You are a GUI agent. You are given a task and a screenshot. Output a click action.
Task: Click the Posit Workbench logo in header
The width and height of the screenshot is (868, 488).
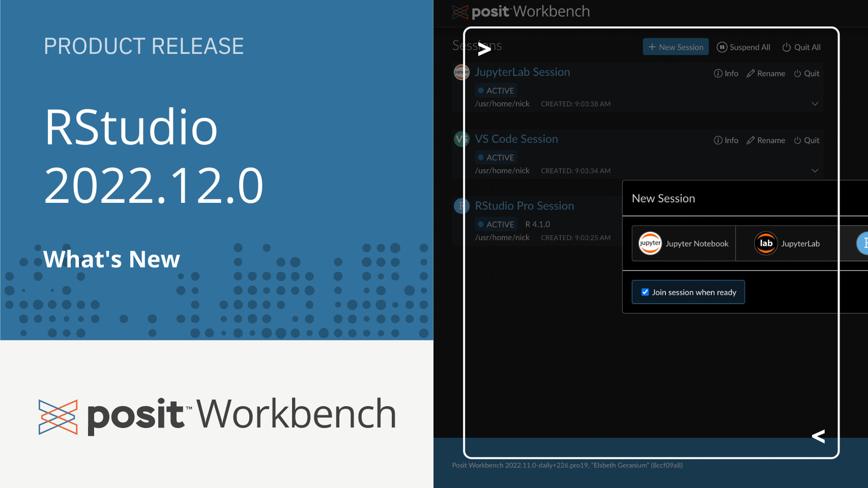pyautogui.click(x=520, y=12)
